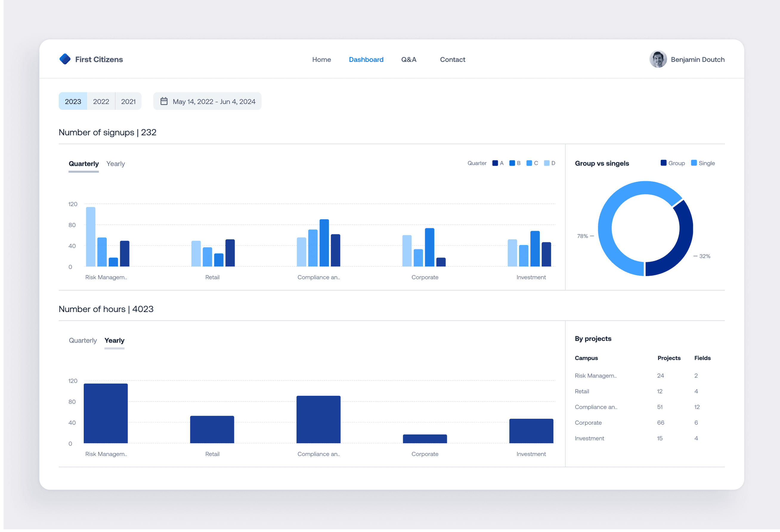Click the Quarter A legend swatch
The width and height of the screenshot is (780, 532).
[495, 163]
